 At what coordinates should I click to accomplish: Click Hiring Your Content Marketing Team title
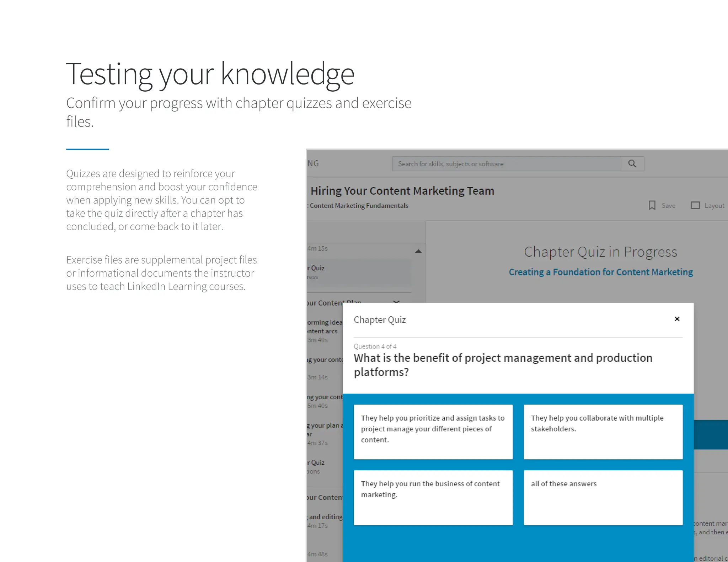(402, 191)
